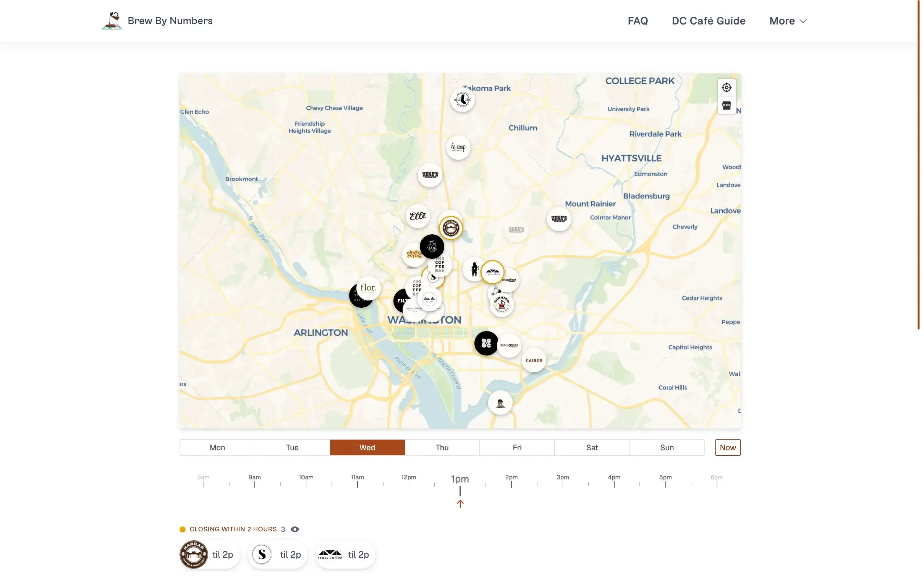Click the Brew By Numbers site title
Image resolution: width=924 pixels, height=578 pixels.
pos(170,21)
